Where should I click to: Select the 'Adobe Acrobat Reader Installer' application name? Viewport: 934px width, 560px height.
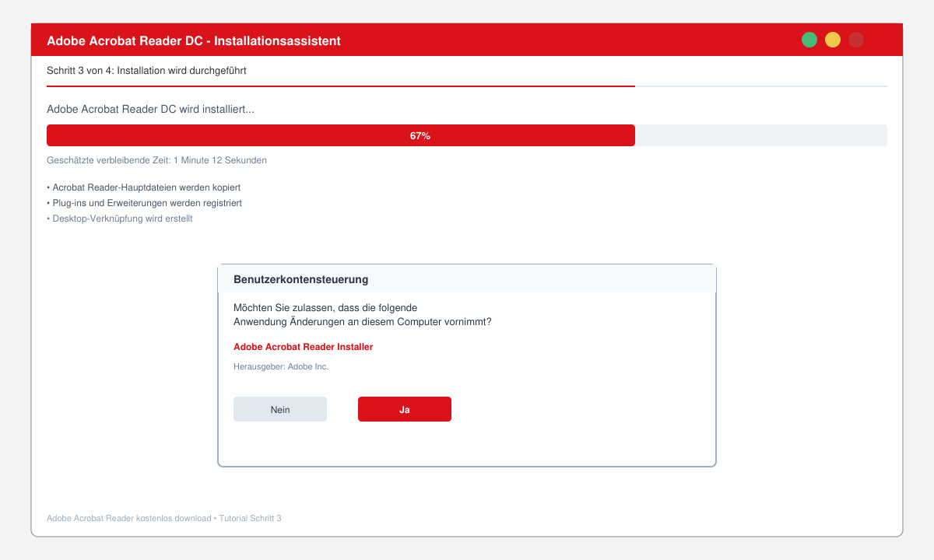304,347
